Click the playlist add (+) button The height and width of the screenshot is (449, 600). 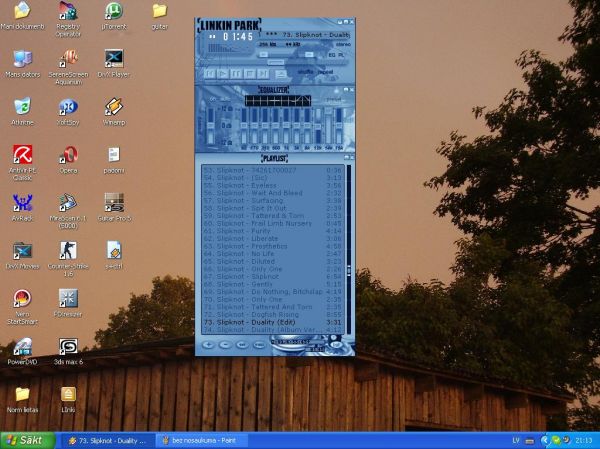pos(208,345)
